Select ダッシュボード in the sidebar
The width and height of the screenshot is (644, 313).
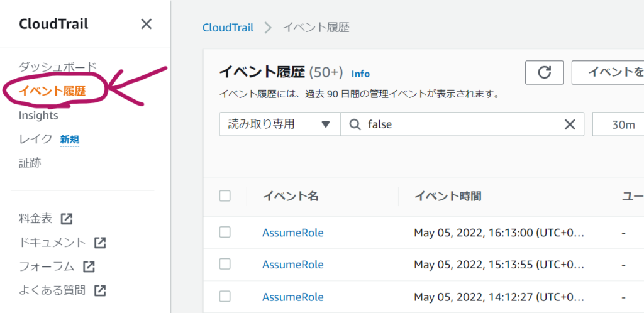pyautogui.click(x=57, y=66)
